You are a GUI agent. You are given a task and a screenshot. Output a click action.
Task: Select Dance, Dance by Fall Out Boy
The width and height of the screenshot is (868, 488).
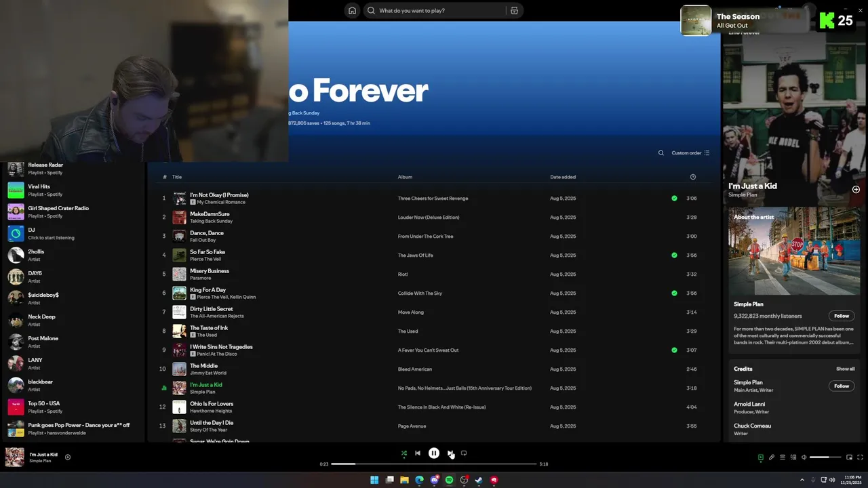[434, 237]
